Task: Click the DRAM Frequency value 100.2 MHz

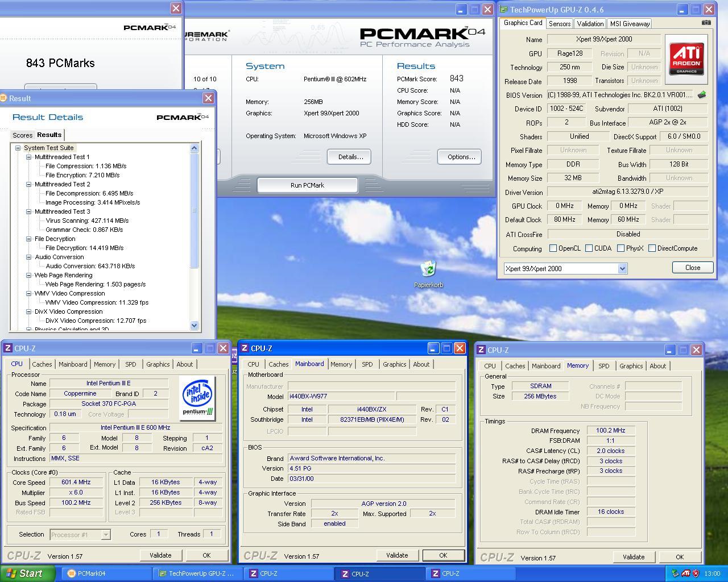Action: [611, 430]
